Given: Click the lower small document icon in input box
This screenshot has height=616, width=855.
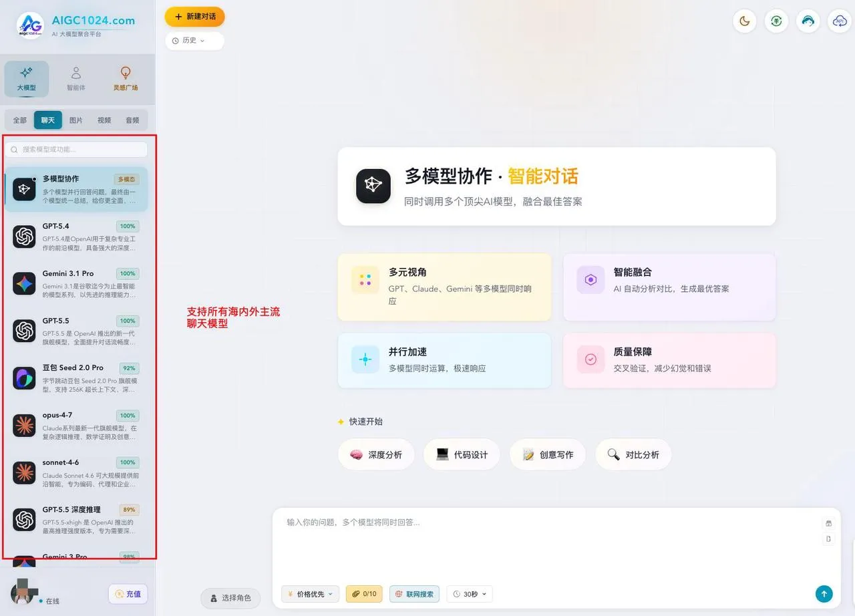Looking at the screenshot, I should (829, 539).
